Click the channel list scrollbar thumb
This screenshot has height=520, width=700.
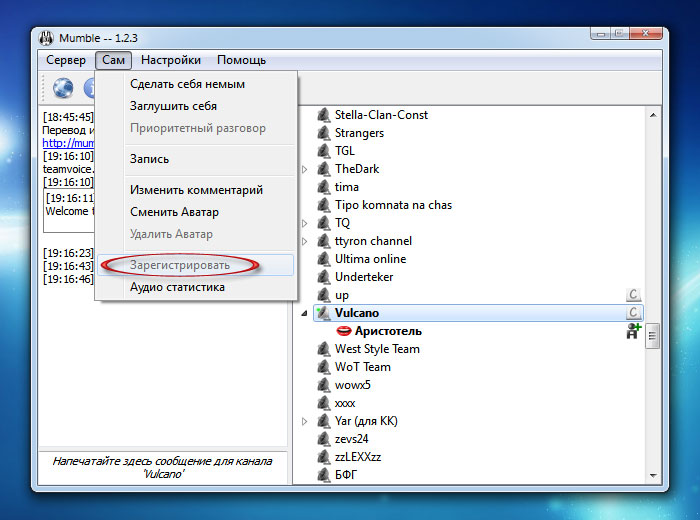tap(653, 336)
